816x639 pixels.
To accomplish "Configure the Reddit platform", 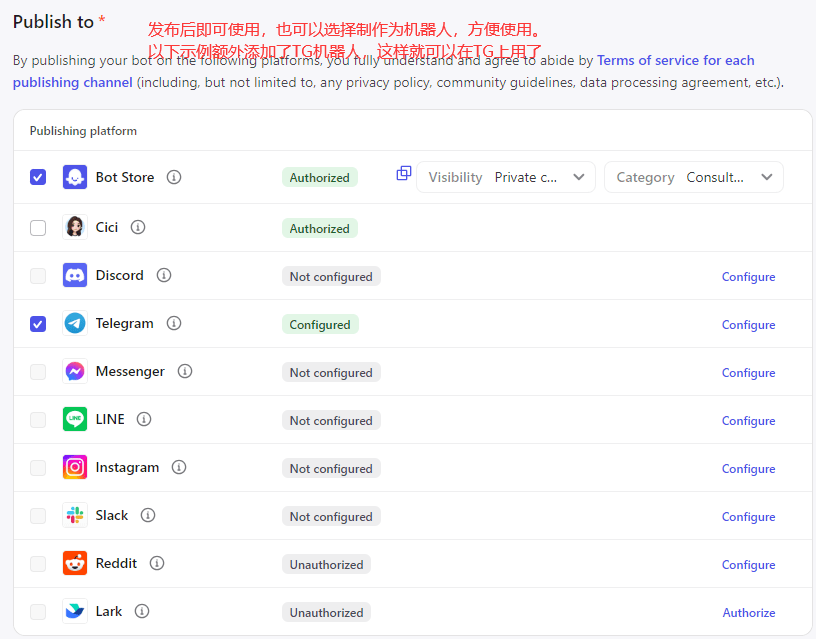I will pyautogui.click(x=748, y=565).
